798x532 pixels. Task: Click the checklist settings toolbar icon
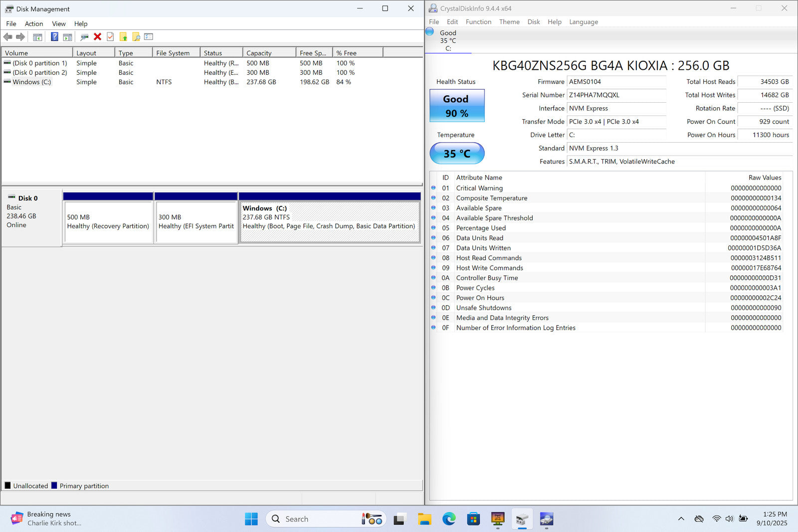149,37
